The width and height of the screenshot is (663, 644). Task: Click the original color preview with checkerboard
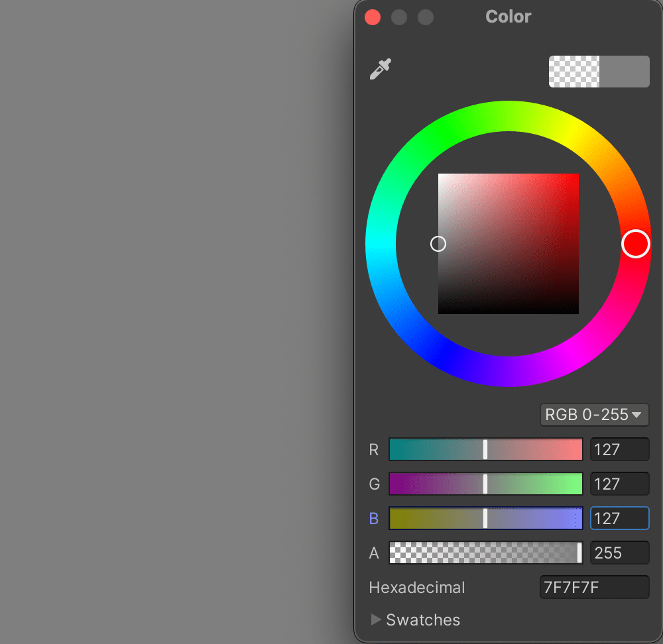(x=574, y=72)
